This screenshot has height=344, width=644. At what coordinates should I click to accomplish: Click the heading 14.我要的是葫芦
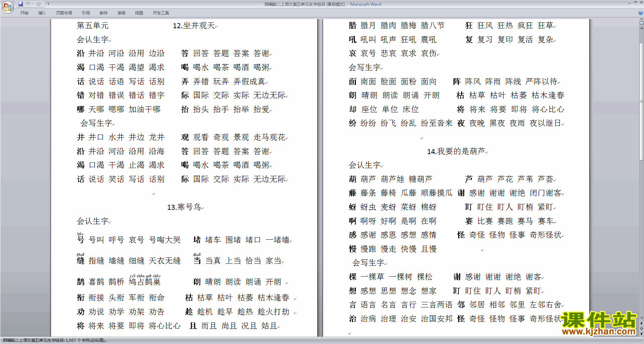pyautogui.click(x=456, y=152)
